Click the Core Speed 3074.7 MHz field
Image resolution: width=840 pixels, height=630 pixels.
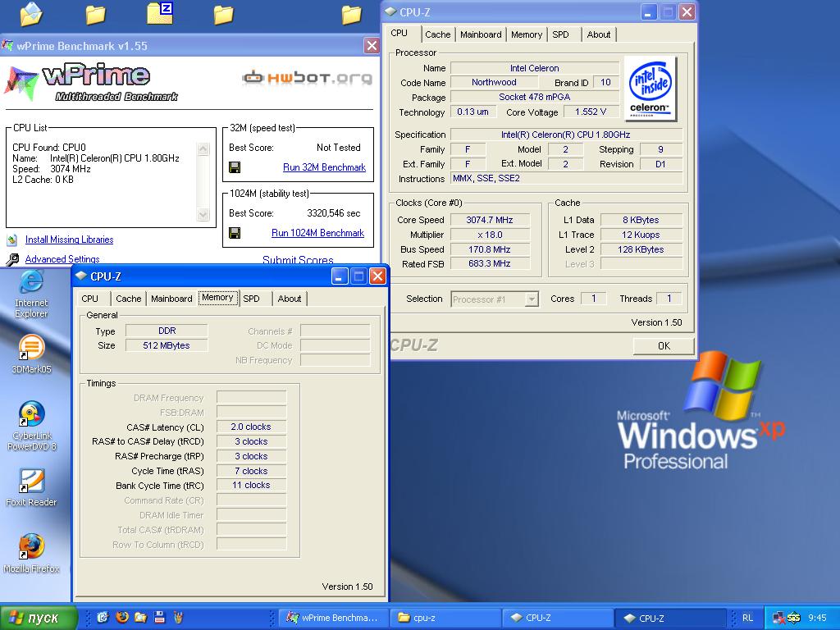pyautogui.click(x=490, y=220)
